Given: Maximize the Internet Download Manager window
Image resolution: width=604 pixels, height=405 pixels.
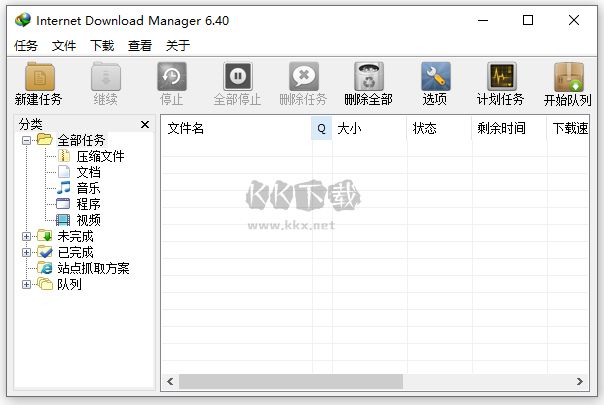Looking at the screenshot, I should click(x=528, y=20).
